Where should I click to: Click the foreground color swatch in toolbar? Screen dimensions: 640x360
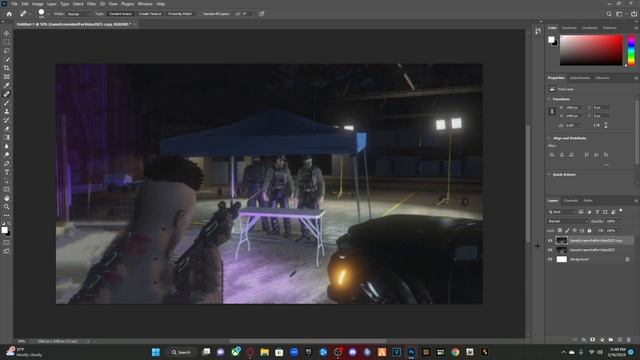click(x=4, y=230)
